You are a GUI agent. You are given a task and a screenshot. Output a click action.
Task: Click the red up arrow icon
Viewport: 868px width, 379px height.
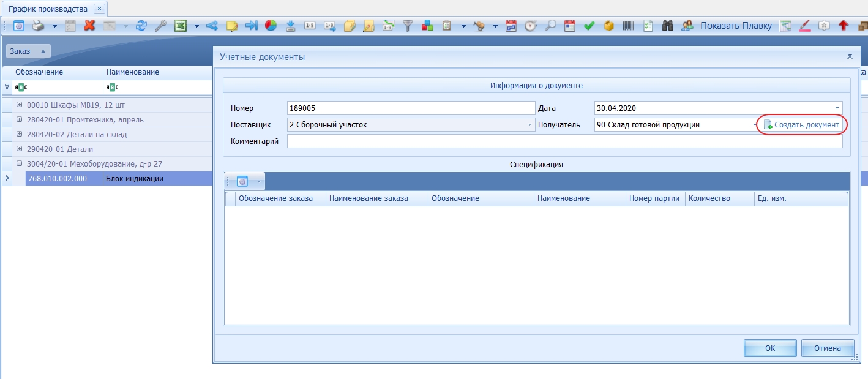tap(843, 26)
